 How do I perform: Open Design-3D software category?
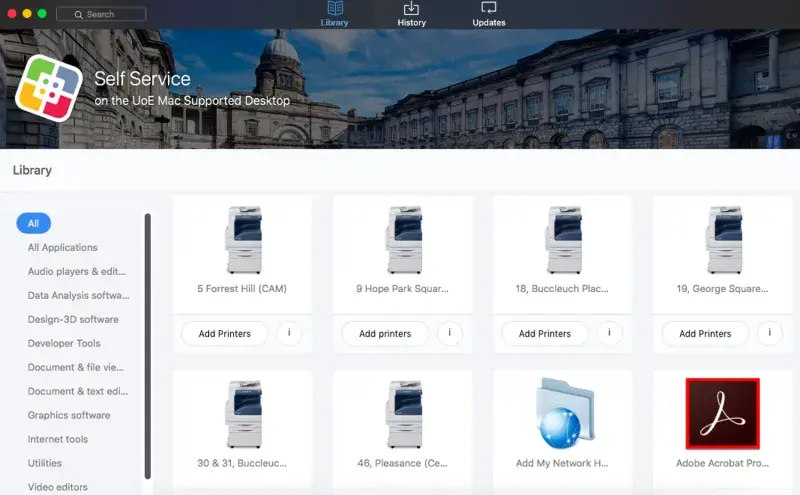coord(73,319)
